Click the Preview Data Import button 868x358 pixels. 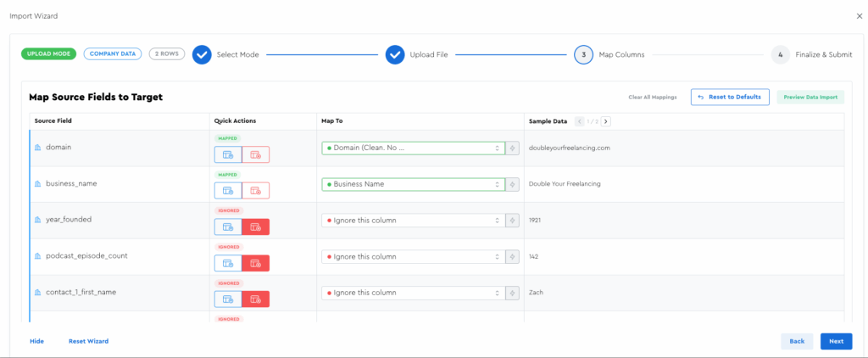tap(810, 97)
